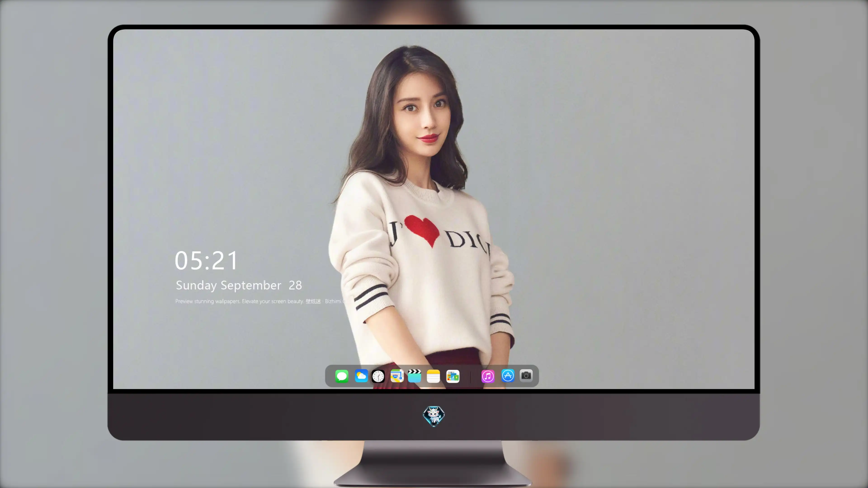Screen dimensions: 868x488
Task: Open the Videos clapperboard icon
Action: [x=415, y=376]
